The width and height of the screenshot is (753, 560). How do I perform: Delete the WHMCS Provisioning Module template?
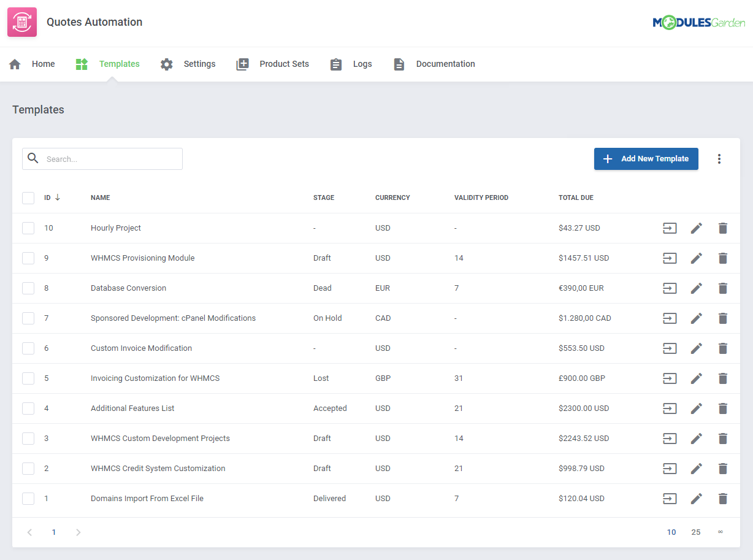722,258
